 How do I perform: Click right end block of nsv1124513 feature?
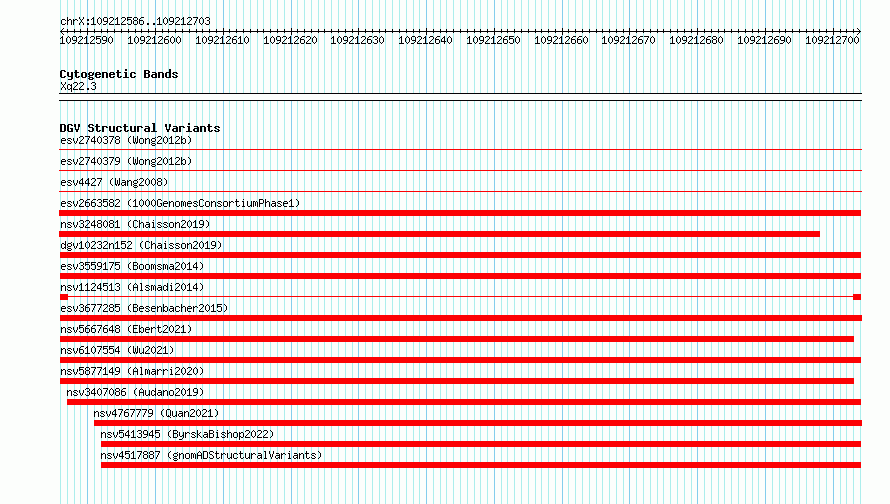click(x=857, y=297)
